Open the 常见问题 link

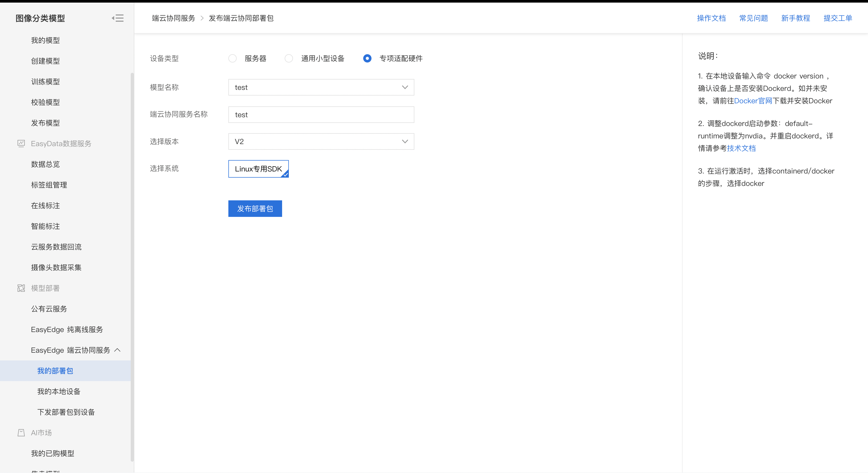click(754, 18)
